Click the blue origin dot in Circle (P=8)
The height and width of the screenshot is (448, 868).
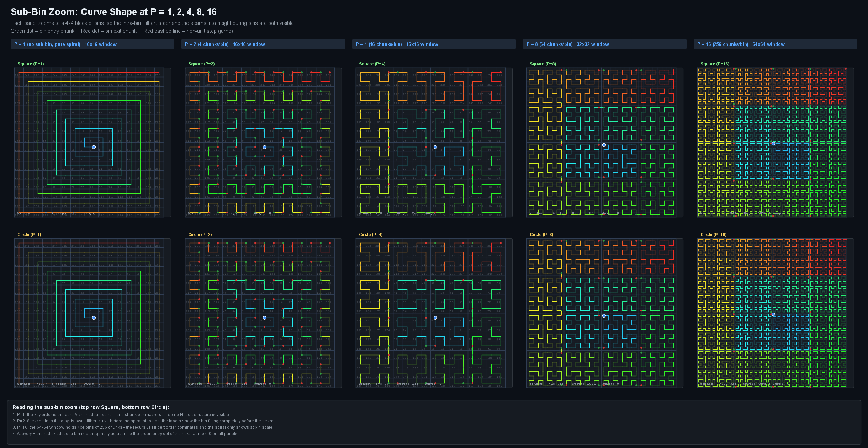coord(604,316)
